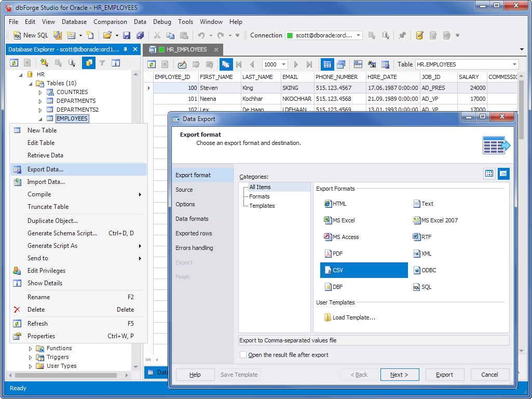Click the Save disk icon in the main toolbar

(x=127, y=35)
